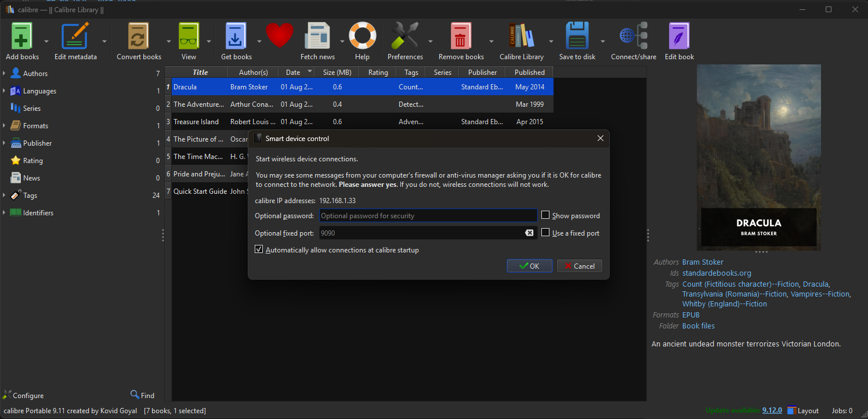Enable the Show password checkbox
The width and height of the screenshot is (868, 419).
point(545,215)
